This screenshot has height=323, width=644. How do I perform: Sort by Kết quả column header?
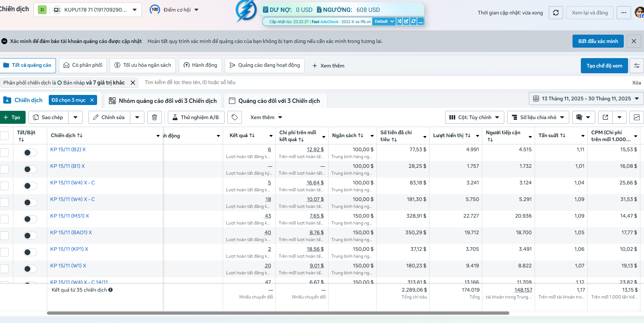pyautogui.click(x=242, y=135)
